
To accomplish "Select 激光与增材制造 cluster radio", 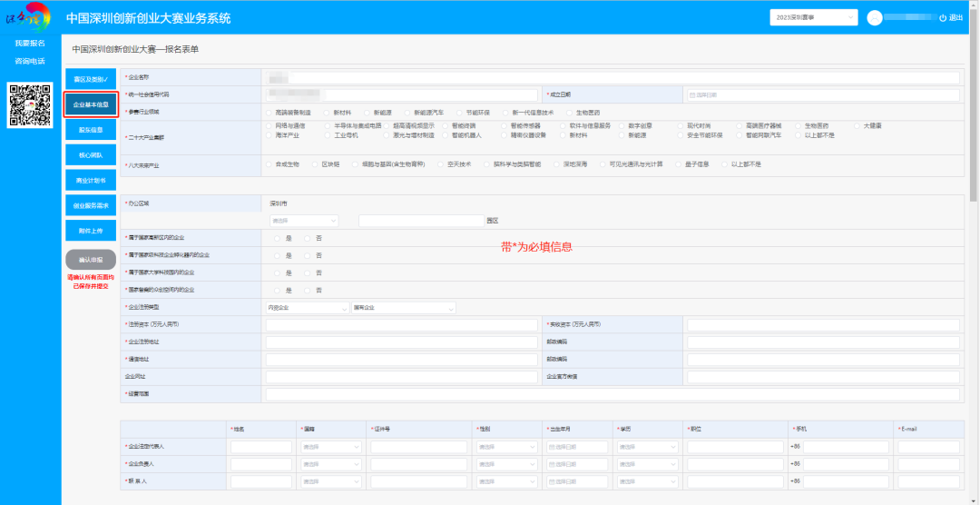I will pyautogui.click(x=387, y=135).
